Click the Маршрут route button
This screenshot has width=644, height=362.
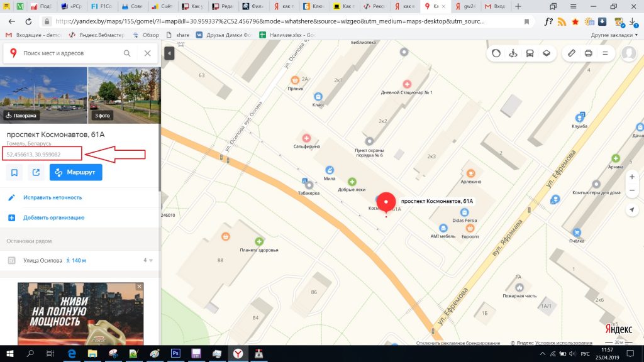pos(76,172)
